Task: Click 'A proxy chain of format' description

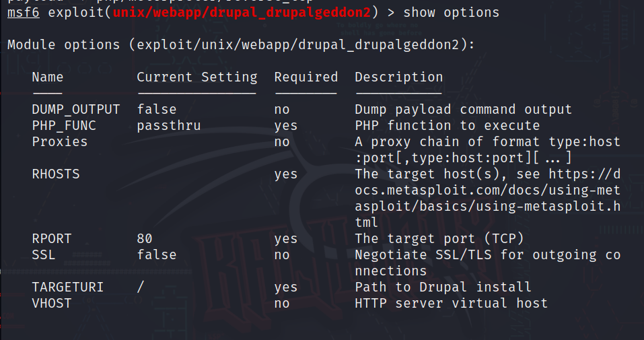Action: 487,142
